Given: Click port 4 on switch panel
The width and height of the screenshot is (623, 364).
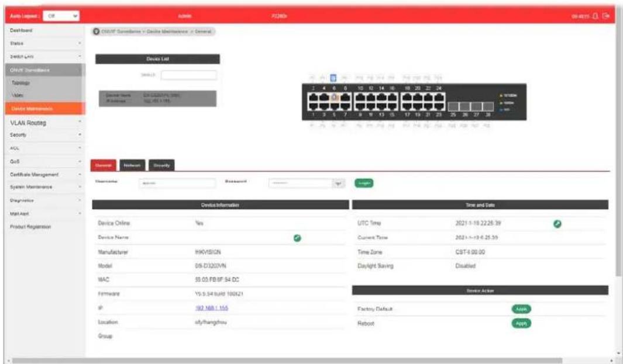Looking at the screenshot, I should pyautogui.click(x=324, y=97).
